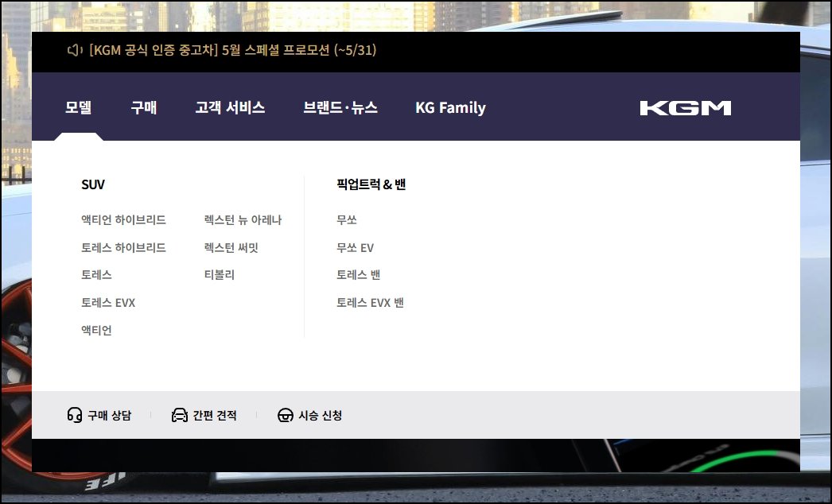Image resolution: width=832 pixels, height=504 pixels.
Task: Open the 모델 menu tab
Action: tap(79, 107)
